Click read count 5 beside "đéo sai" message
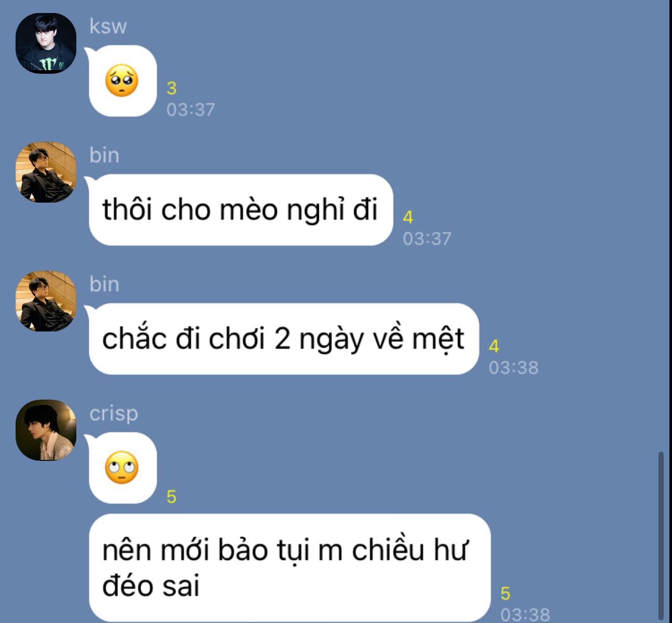 point(505,593)
